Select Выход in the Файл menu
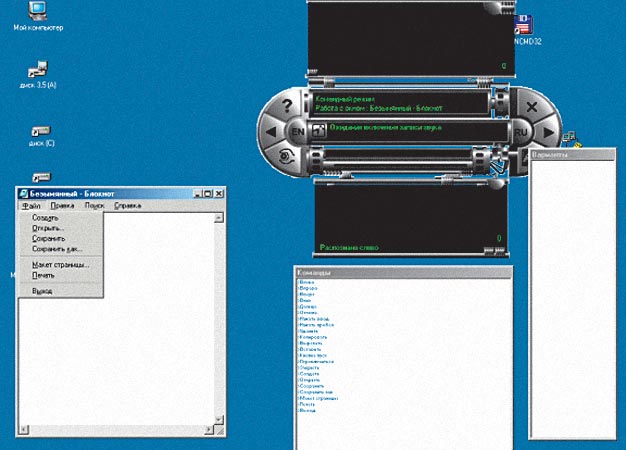This screenshot has height=450, width=626. 42,291
